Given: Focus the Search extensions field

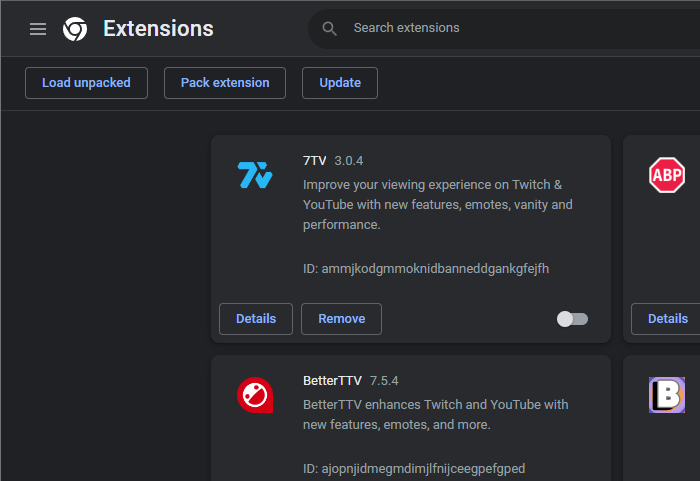Looking at the screenshot, I should (x=500, y=28).
